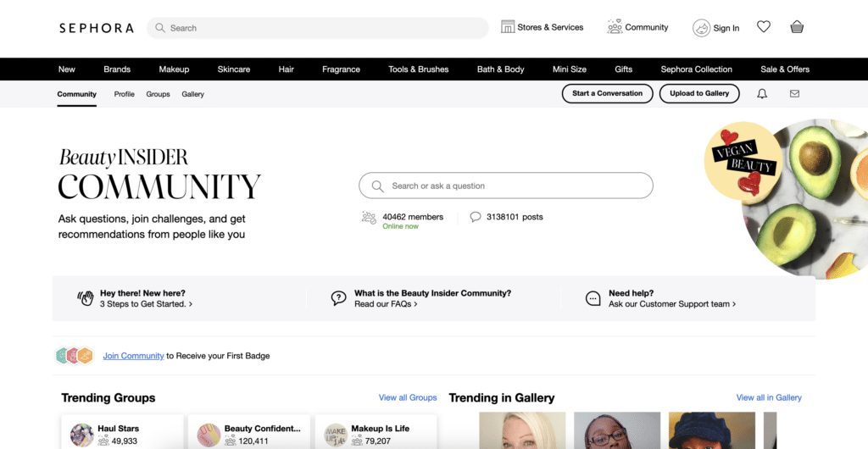Open the Hair menu
The width and height of the screenshot is (868, 449).
(287, 69)
